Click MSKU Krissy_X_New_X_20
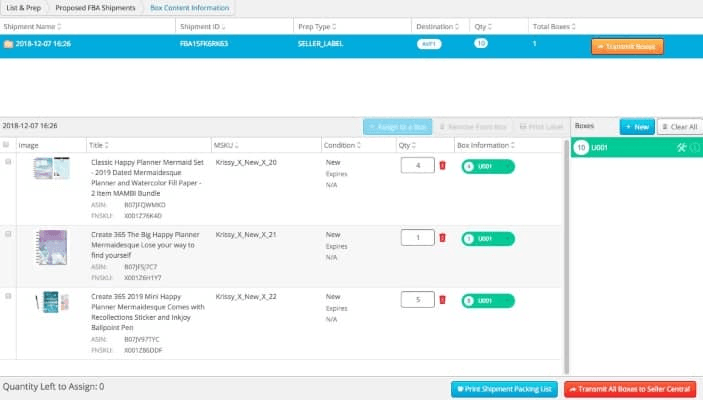 pyautogui.click(x=246, y=162)
